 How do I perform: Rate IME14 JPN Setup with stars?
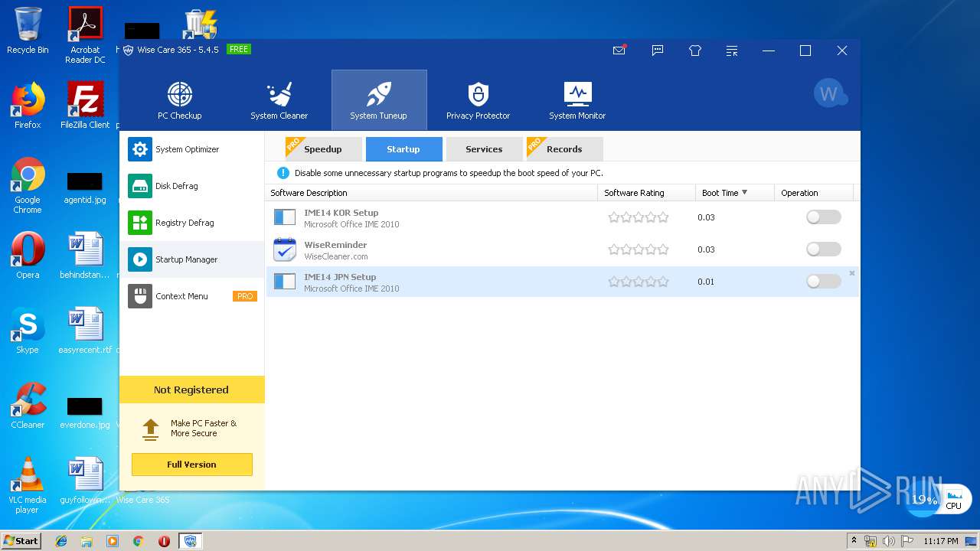tap(639, 282)
